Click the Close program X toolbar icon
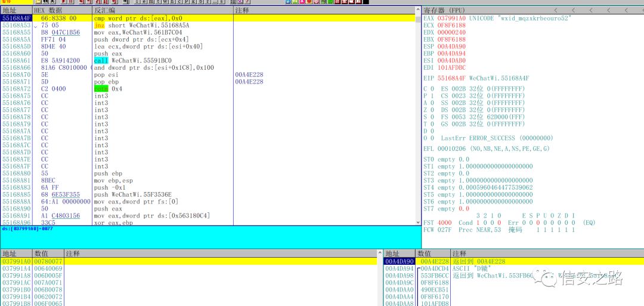 pyautogui.click(x=52, y=2)
